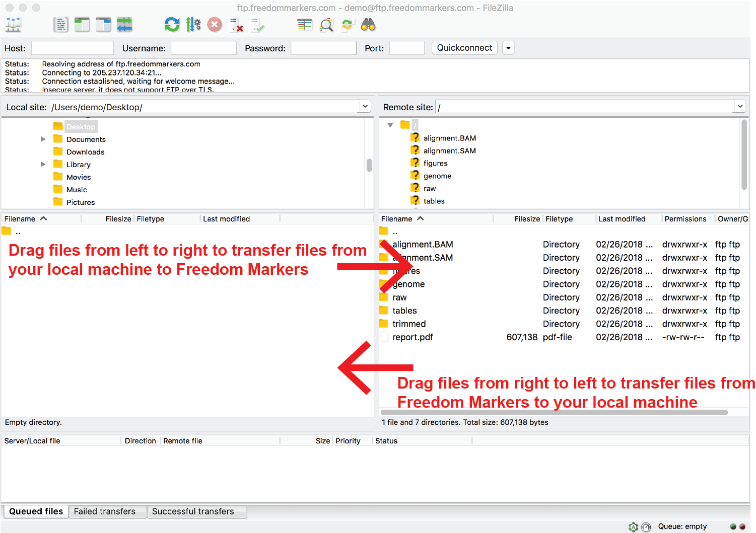Reconnect to the last used server
This screenshot has width=756, height=533.
pos(257,25)
